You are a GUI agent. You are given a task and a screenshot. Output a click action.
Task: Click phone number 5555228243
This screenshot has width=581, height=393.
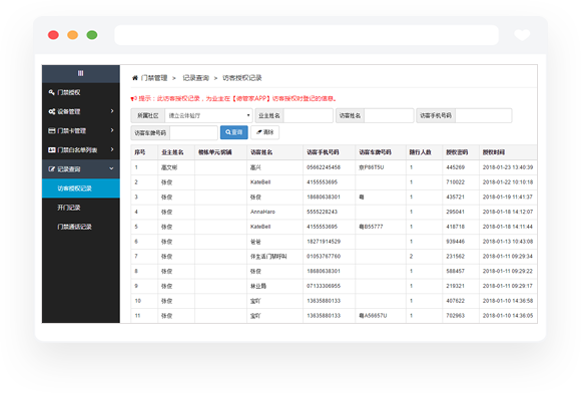[x=322, y=212]
